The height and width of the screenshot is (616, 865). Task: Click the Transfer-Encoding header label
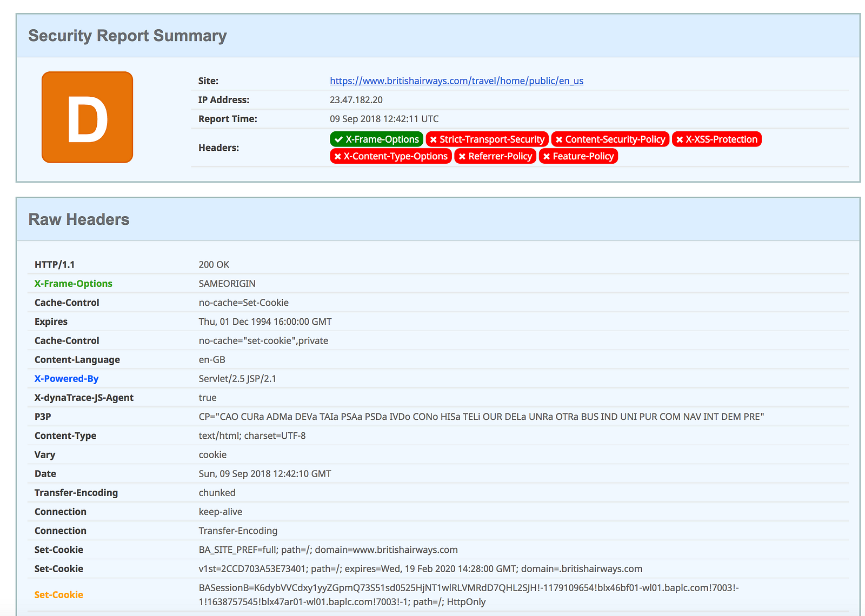[x=76, y=493]
